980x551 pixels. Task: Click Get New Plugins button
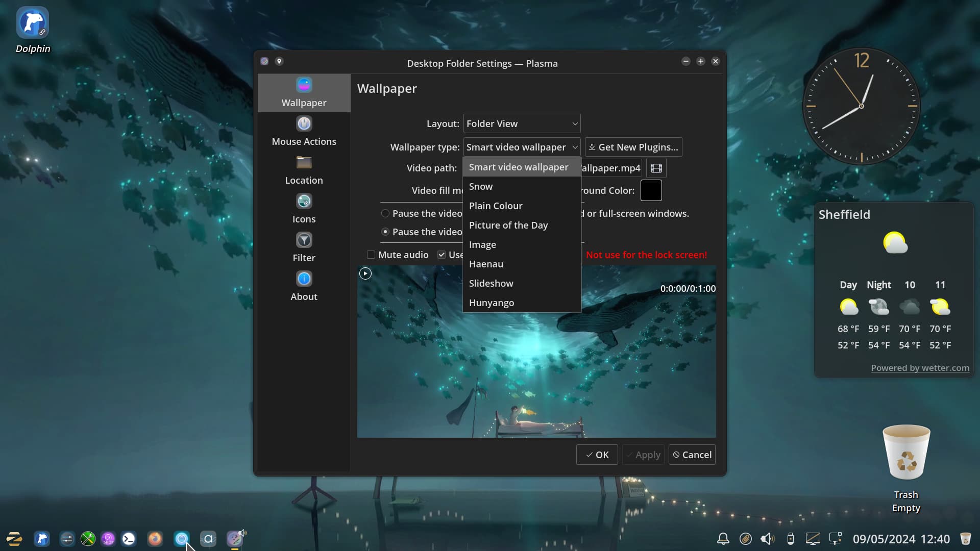[633, 147]
